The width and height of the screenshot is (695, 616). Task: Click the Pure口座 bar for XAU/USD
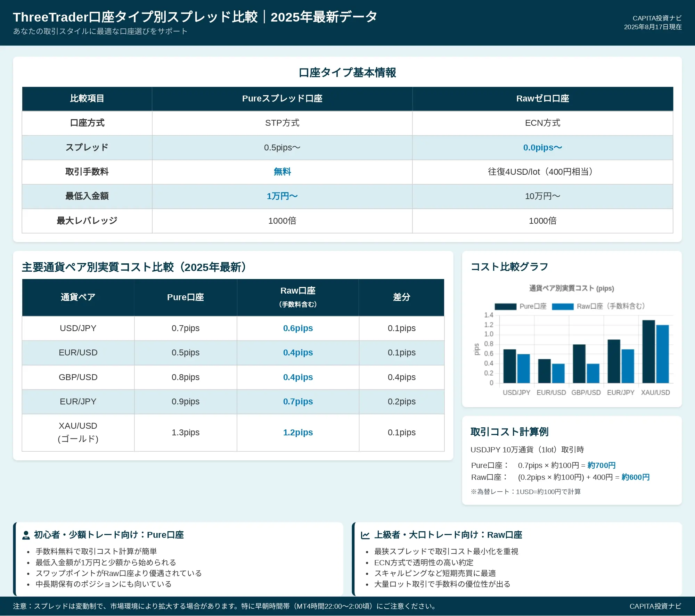[x=648, y=352]
